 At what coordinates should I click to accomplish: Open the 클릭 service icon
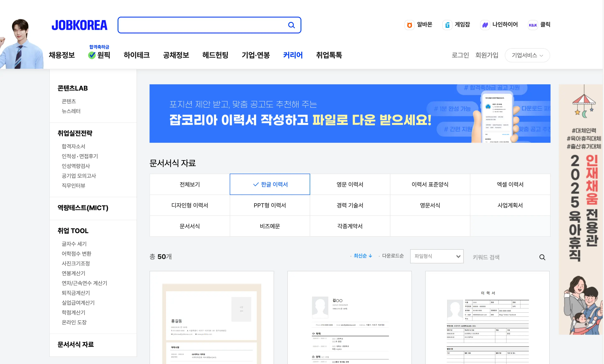533,25
